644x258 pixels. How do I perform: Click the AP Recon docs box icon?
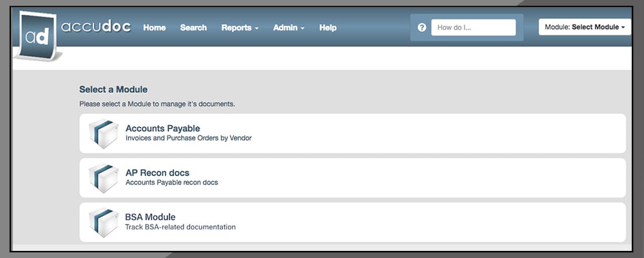pyautogui.click(x=103, y=178)
